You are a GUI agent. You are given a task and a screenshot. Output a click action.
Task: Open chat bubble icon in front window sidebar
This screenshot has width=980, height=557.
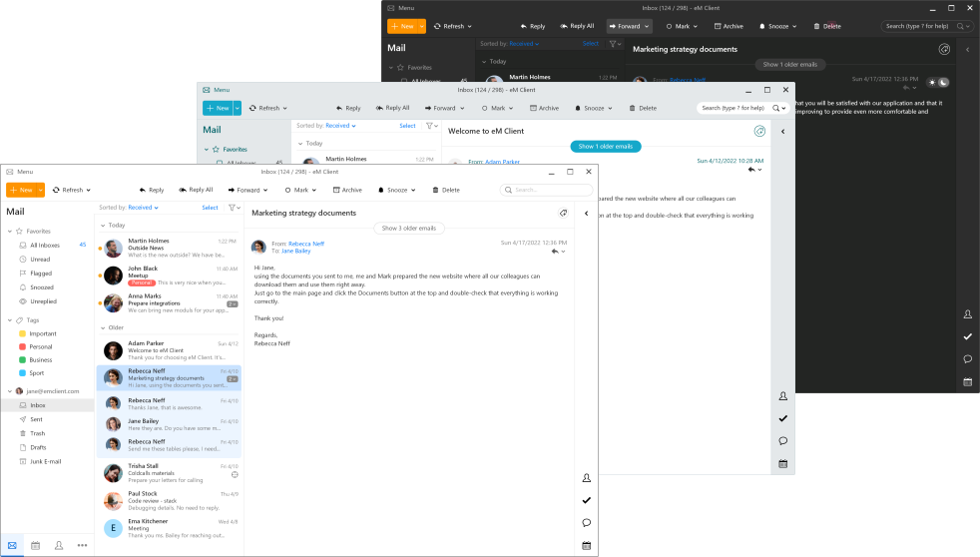coord(586,523)
